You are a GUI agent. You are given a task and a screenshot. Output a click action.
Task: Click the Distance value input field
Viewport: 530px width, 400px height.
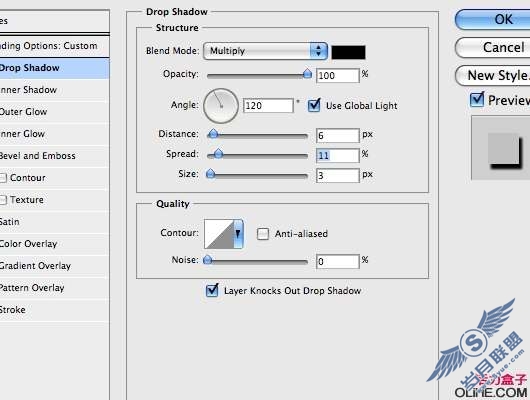[x=337, y=136]
